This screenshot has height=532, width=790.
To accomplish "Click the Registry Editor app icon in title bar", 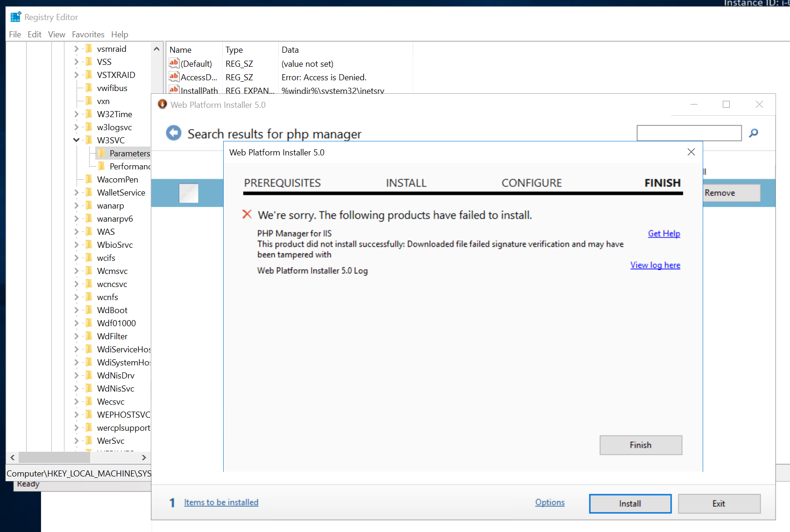I will pyautogui.click(x=15, y=17).
